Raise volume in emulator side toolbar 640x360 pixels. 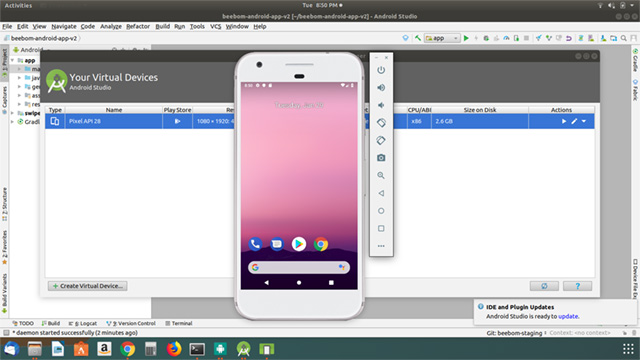pos(381,87)
